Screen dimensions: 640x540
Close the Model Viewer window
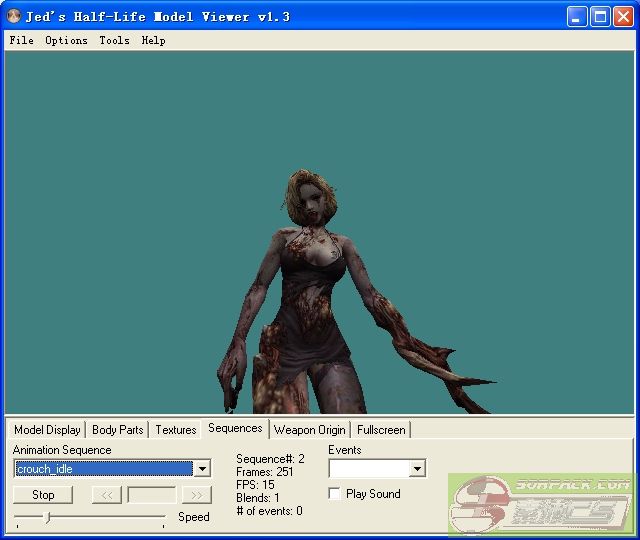(624, 17)
